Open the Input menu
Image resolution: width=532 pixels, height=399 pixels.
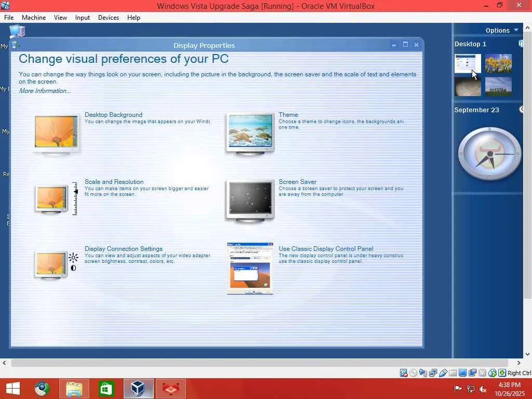[83, 17]
